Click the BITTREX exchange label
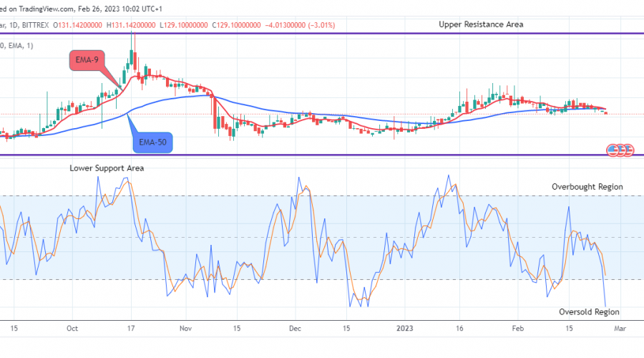The height and width of the screenshot is (358, 644). click(35, 25)
